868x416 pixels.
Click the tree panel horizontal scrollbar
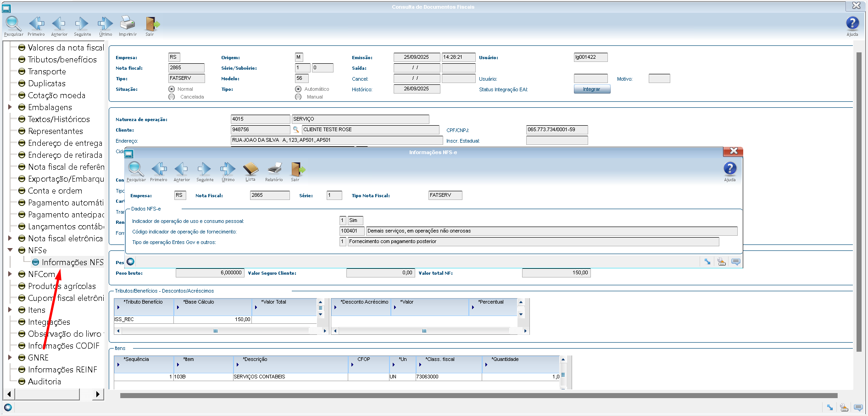(x=47, y=394)
